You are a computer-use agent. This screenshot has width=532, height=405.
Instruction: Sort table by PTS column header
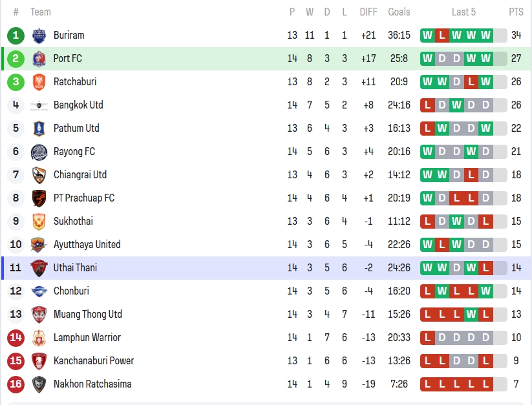click(x=516, y=12)
